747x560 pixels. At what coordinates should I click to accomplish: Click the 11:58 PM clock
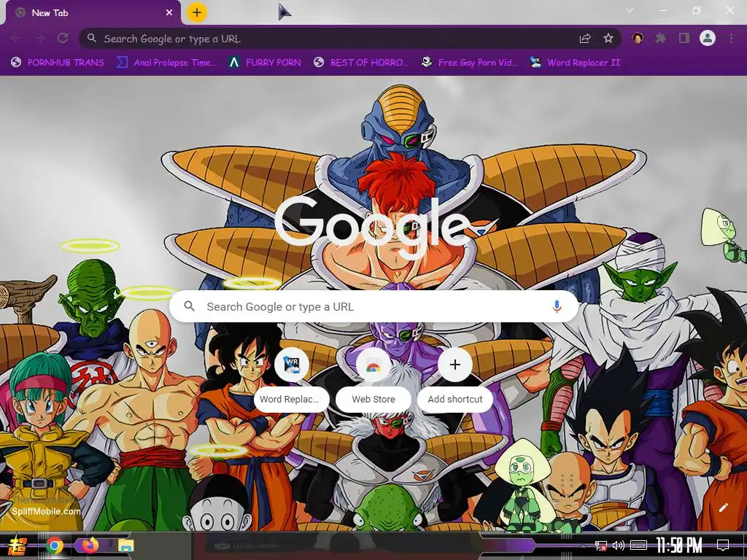679,545
